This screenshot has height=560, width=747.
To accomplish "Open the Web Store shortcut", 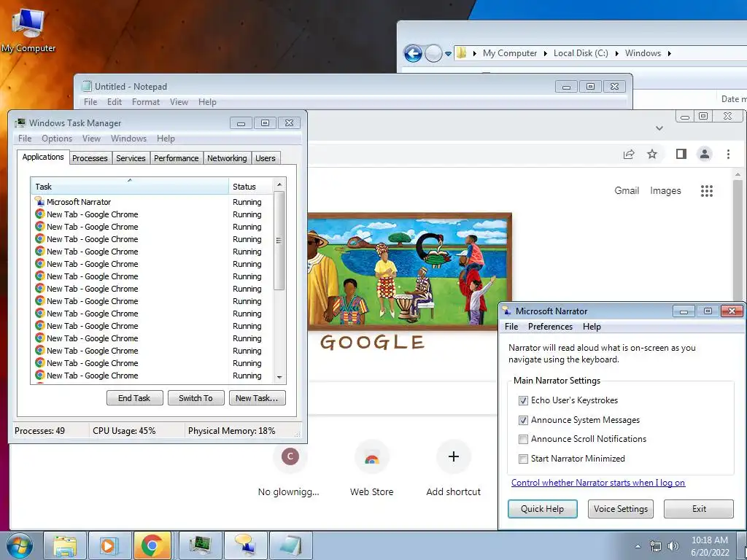I will point(371,469).
